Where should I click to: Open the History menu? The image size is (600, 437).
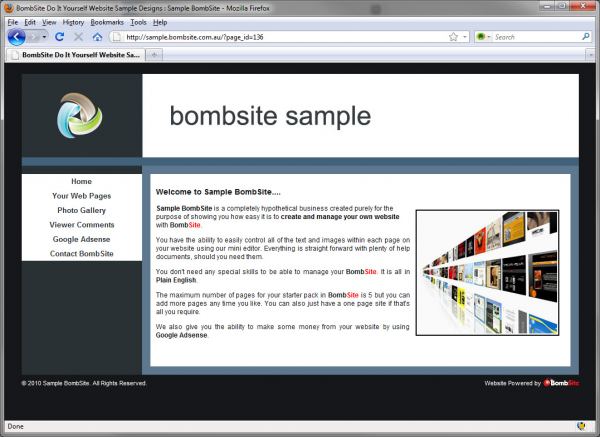[x=73, y=22]
